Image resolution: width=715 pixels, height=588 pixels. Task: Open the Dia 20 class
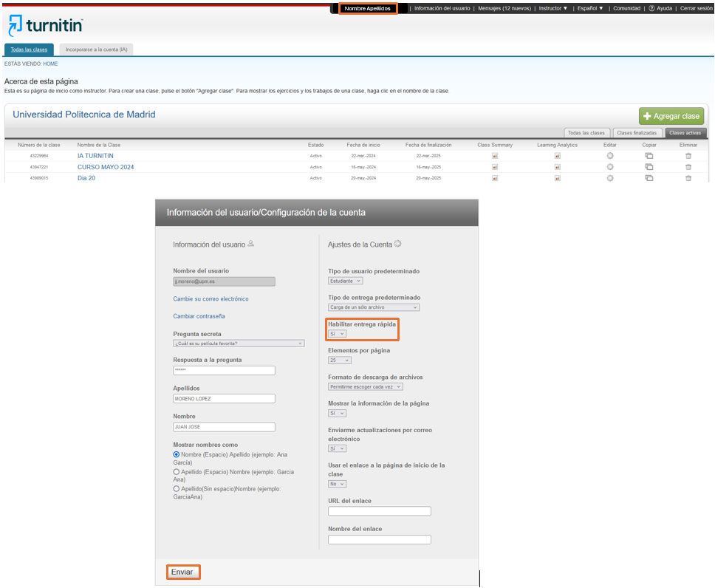coord(86,178)
